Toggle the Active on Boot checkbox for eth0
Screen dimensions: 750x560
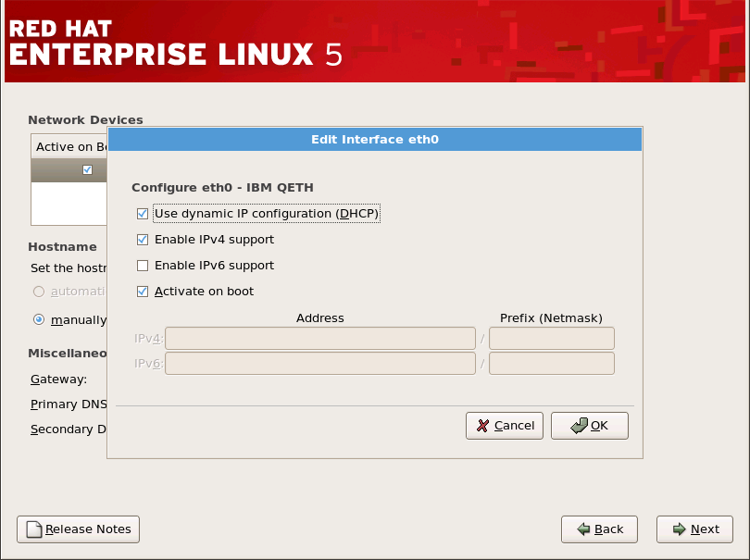pos(86,169)
